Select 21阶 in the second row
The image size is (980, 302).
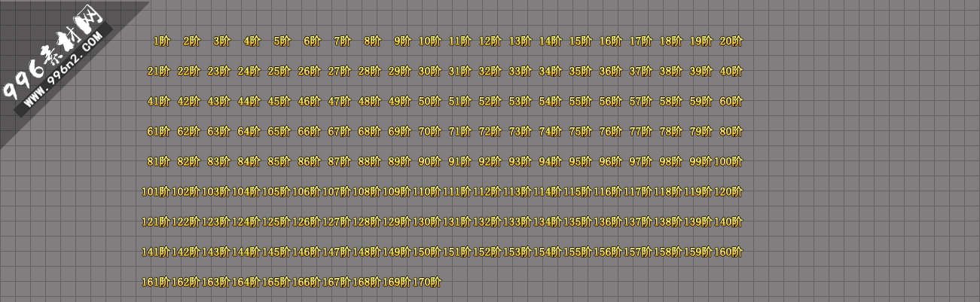pyautogui.click(x=159, y=72)
